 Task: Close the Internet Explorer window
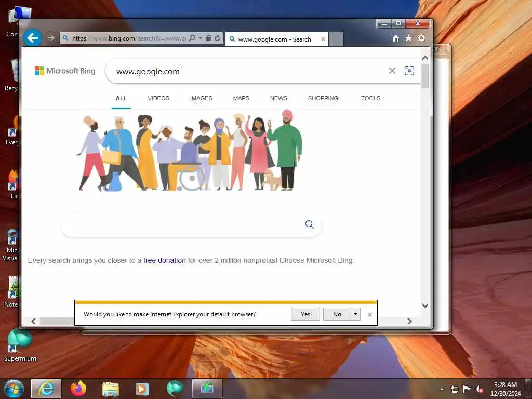(418, 24)
